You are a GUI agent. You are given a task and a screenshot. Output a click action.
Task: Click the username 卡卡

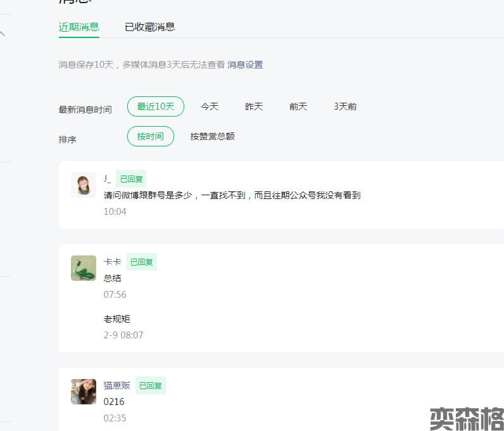click(112, 262)
